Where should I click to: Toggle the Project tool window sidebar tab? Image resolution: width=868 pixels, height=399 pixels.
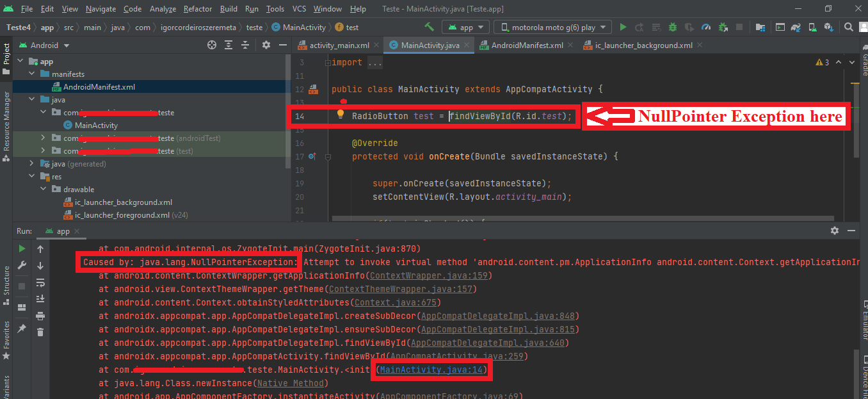tap(6, 59)
